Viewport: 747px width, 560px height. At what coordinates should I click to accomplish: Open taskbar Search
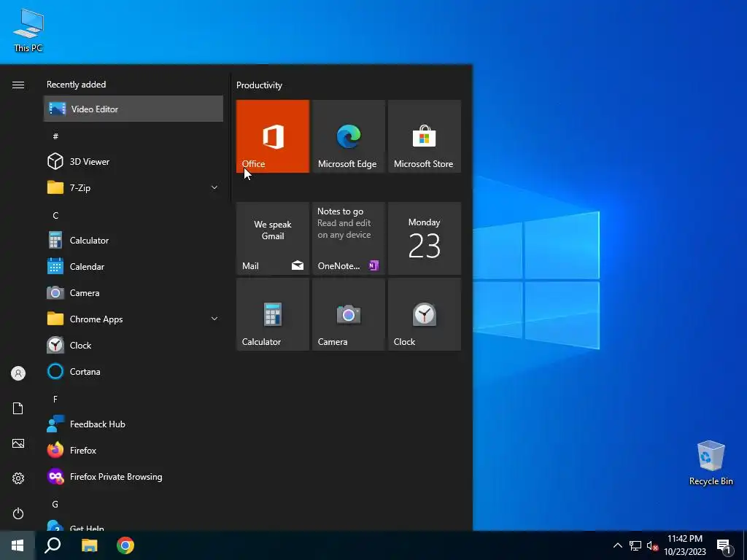click(x=53, y=545)
